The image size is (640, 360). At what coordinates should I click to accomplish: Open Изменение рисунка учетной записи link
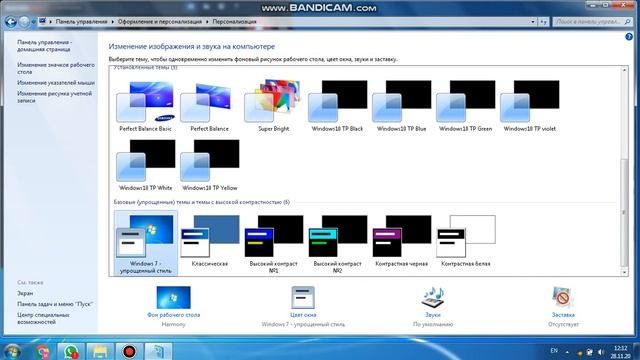coord(55,97)
